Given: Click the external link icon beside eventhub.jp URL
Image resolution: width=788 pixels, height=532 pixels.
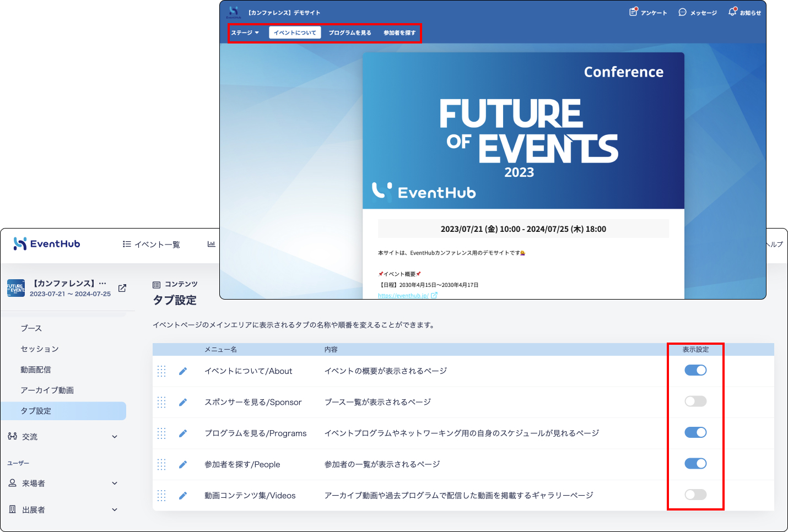Looking at the screenshot, I should (434, 295).
